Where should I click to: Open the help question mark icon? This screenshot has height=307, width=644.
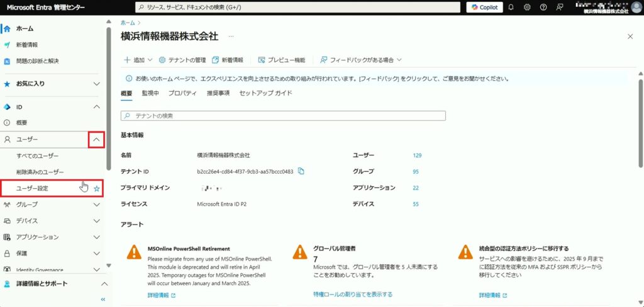point(543,8)
